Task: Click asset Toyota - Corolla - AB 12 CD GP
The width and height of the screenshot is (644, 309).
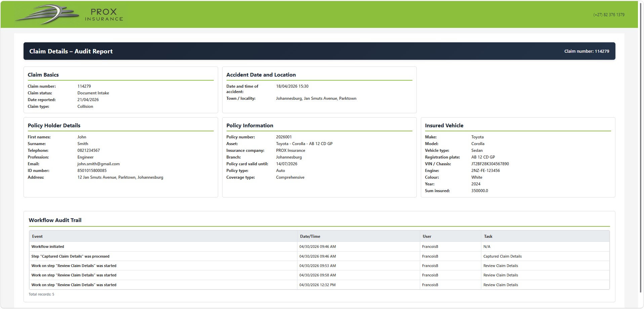Action: click(304, 144)
